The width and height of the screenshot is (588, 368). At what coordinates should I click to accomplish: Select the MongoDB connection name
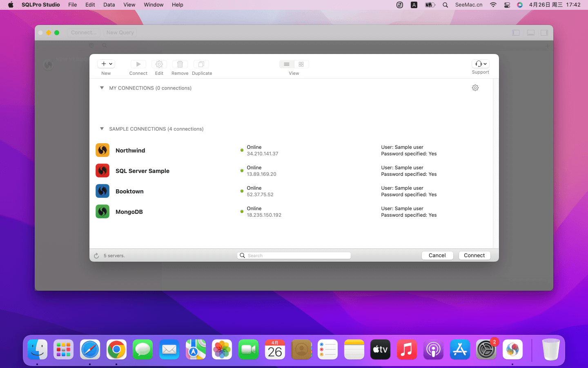(x=129, y=212)
